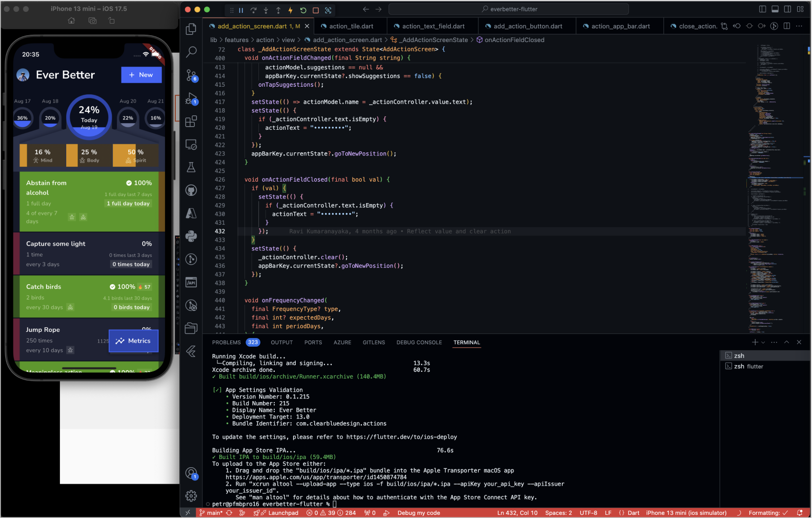Open the Explorer view in activity bar

coord(191,29)
